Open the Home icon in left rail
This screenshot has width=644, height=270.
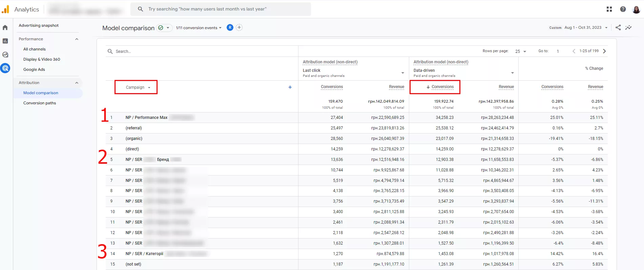[x=5, y=27]
